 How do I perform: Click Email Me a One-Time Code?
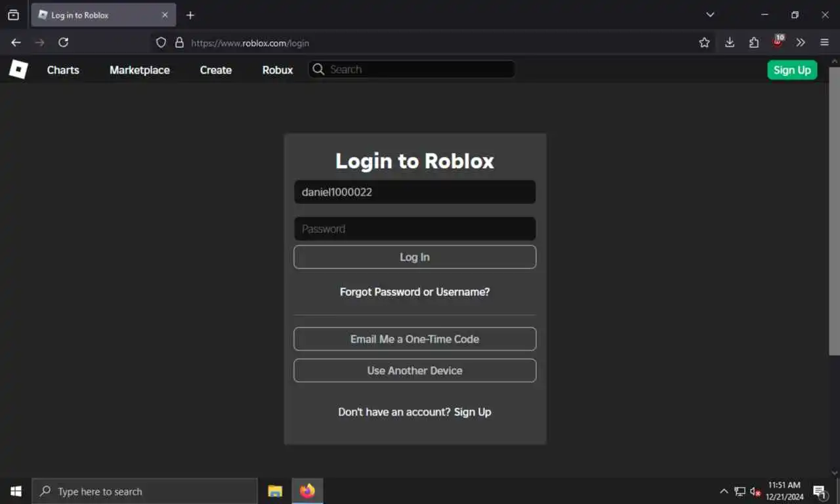coord(415,339)
